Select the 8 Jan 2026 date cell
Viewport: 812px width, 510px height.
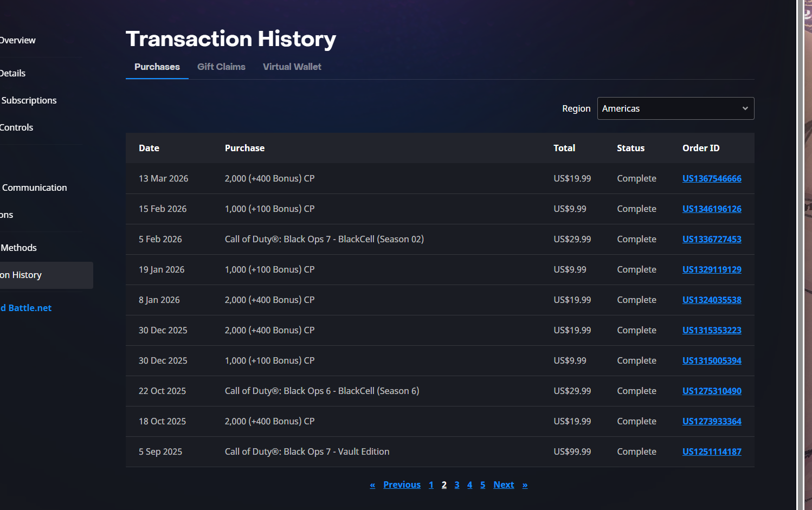tap(159, 300)
